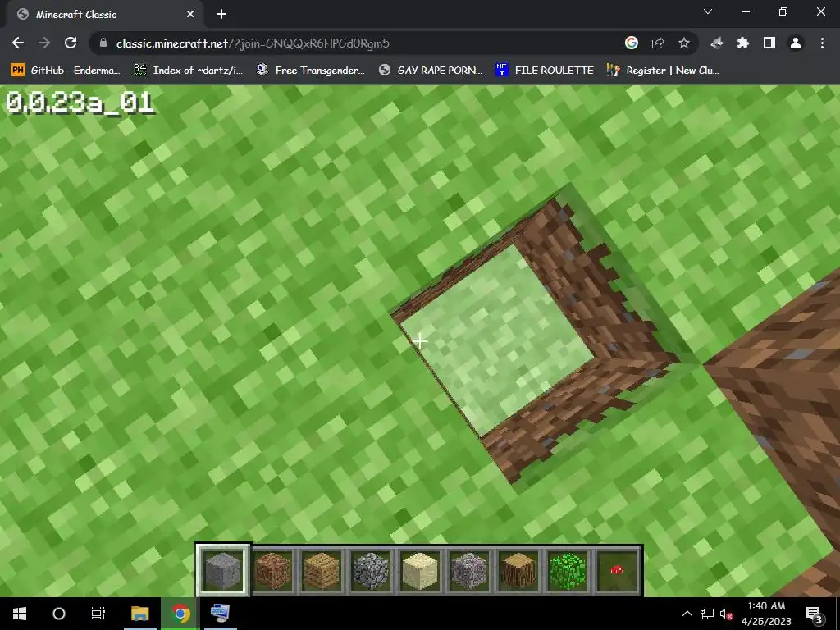View site information lock icon
840x630 pixels.
[x=103, y=43]
